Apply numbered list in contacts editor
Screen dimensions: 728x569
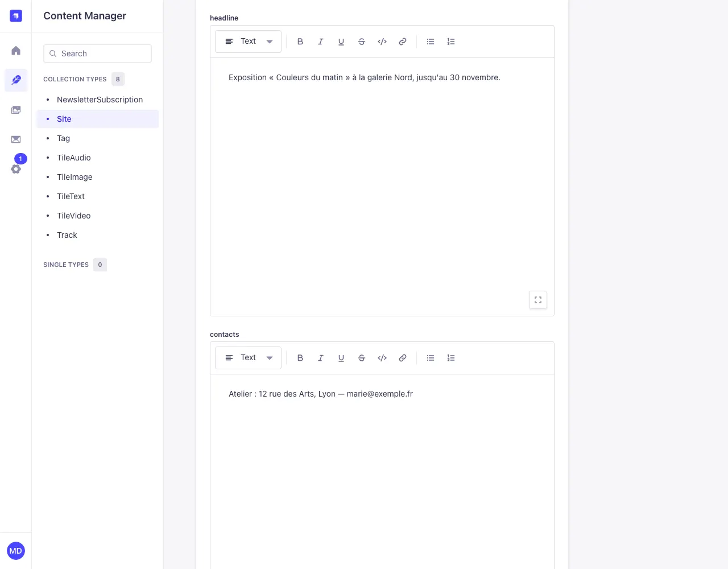click(451, 358)
